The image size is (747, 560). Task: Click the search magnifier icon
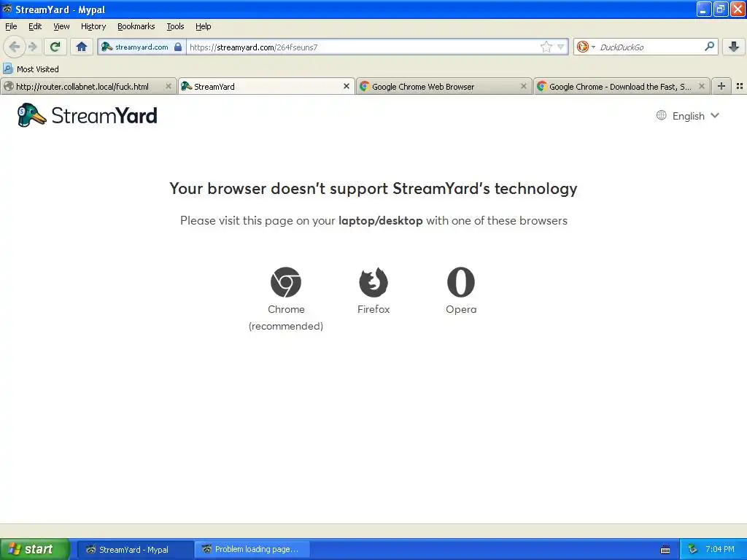coord(709,47)
